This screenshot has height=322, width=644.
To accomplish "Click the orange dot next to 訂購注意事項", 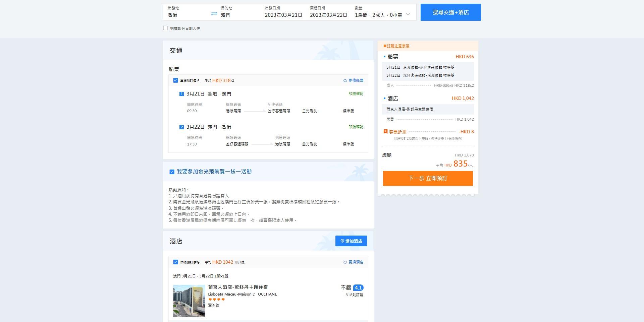I will pos(385,46).
